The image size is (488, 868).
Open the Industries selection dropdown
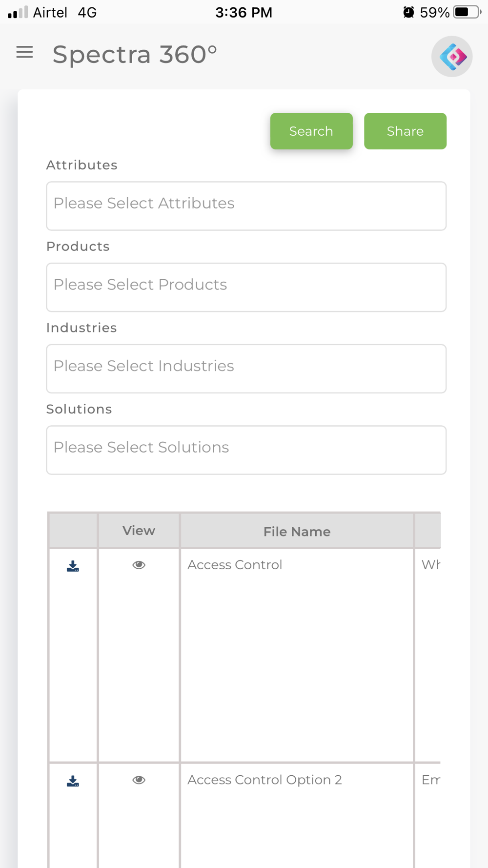(x=246, y=369)
